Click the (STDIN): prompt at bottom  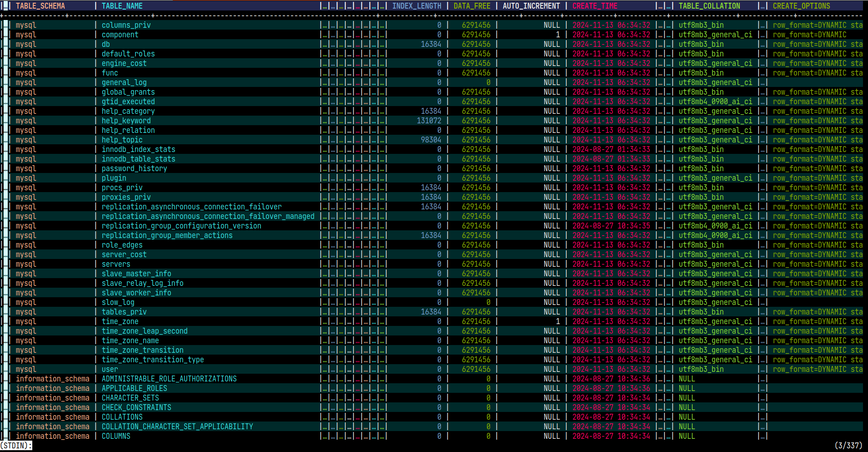[16, 446]
